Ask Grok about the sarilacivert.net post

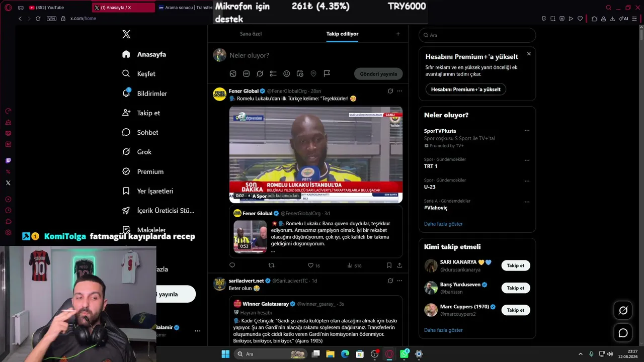(x=390, y=281)
